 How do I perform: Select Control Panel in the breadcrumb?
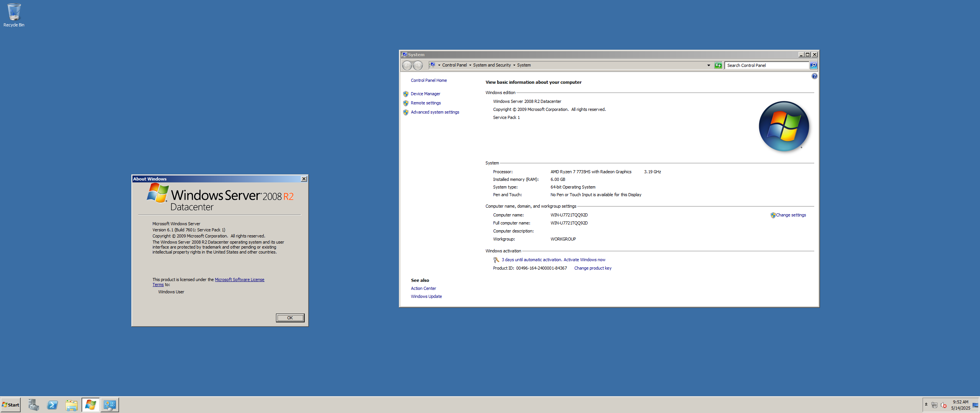(454, 65)
